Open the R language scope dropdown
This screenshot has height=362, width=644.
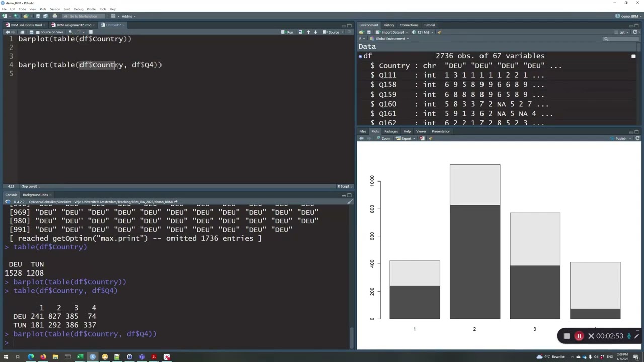pos(362,39)
